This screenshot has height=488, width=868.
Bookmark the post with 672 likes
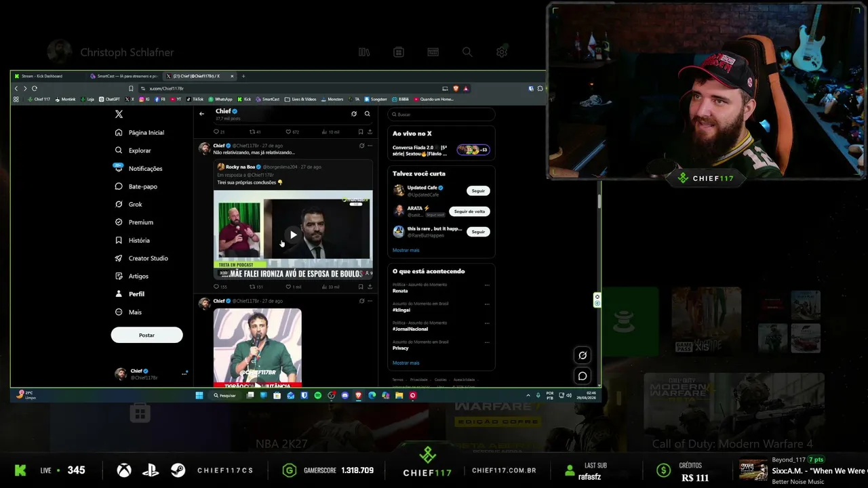pyautogui.click(x=361, y=132)
